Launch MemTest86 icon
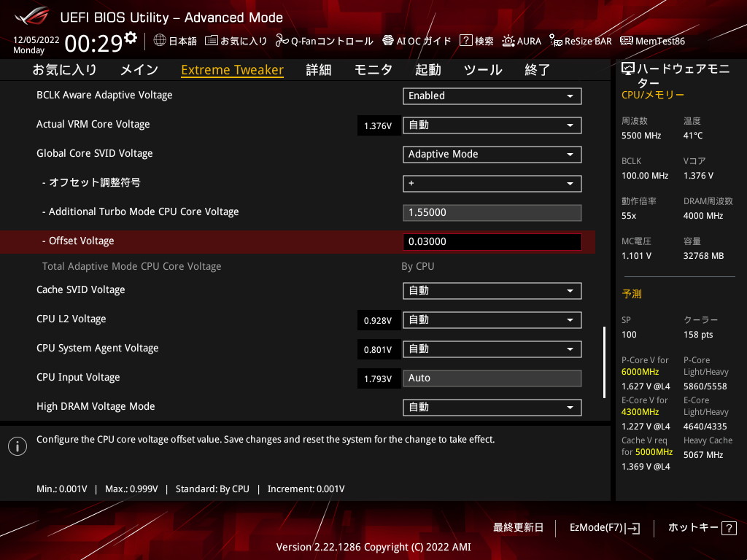This screenshot has width=747, height=560. 627,41
